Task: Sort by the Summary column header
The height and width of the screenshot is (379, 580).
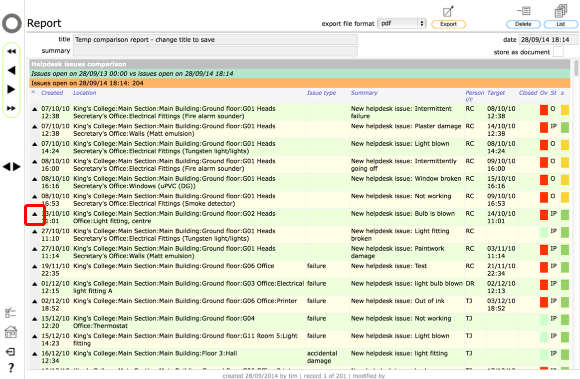Action: [x=364, y=93]
